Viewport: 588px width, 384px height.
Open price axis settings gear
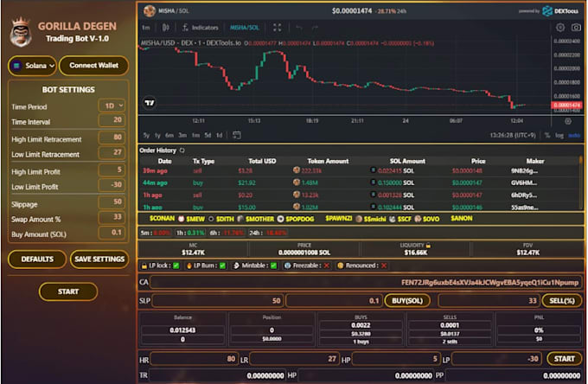568,121
